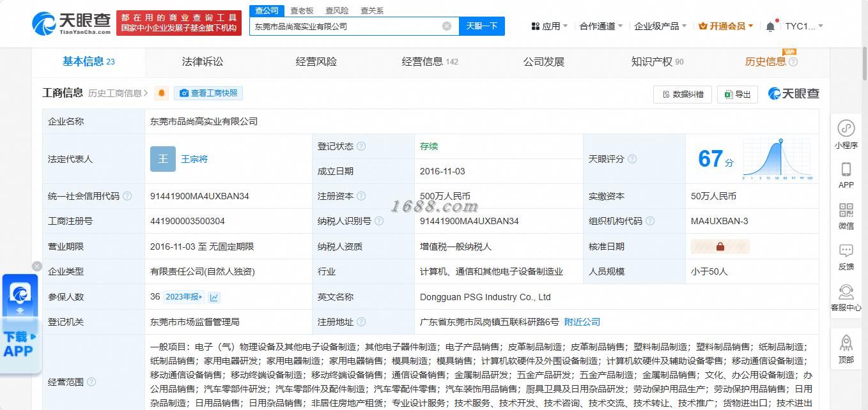Expand the 企业级产品 dropdown
The image size is (868, 410).
[x=660, y=26]
